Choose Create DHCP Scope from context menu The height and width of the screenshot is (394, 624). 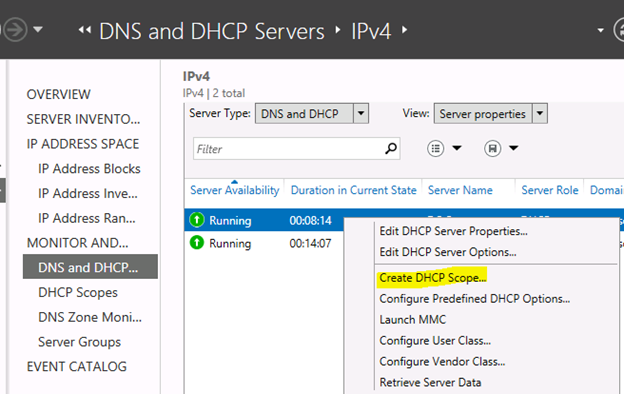(433, 278)
